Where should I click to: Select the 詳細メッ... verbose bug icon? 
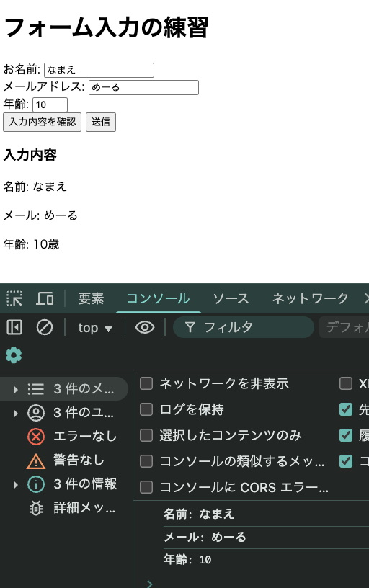(36, 509)
